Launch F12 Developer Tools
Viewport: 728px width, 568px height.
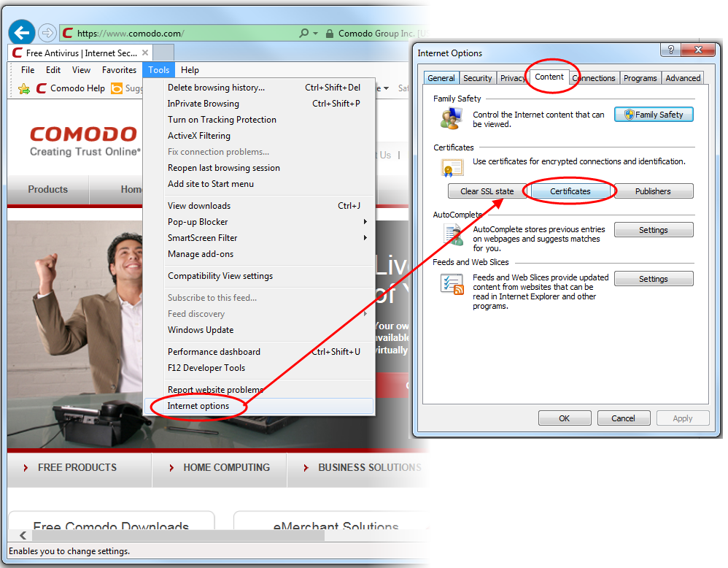tap(259, 368)
